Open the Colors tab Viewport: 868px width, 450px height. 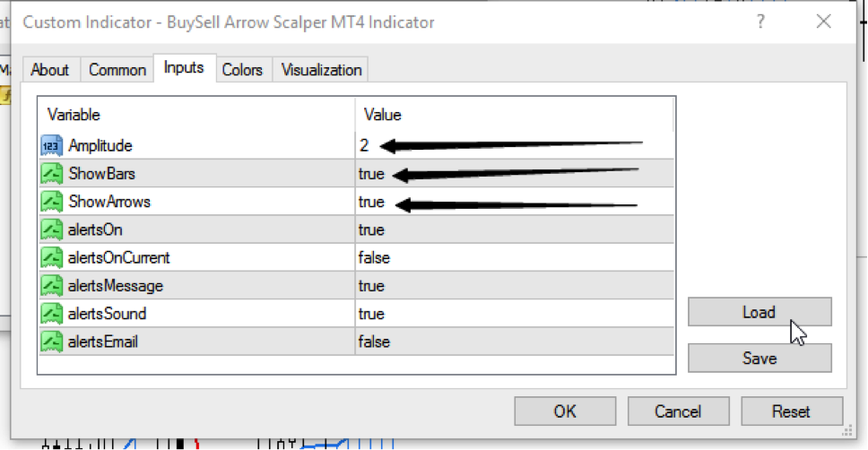[242, 70]
